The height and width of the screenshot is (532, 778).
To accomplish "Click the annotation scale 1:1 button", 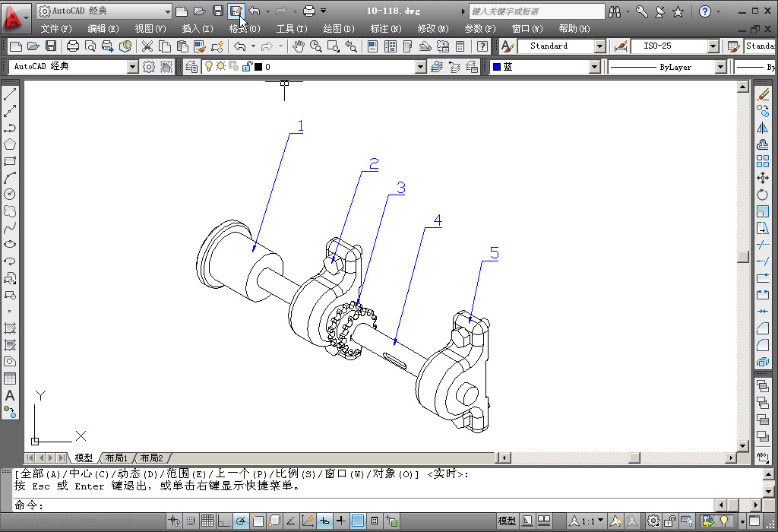I will click(583, 521).
